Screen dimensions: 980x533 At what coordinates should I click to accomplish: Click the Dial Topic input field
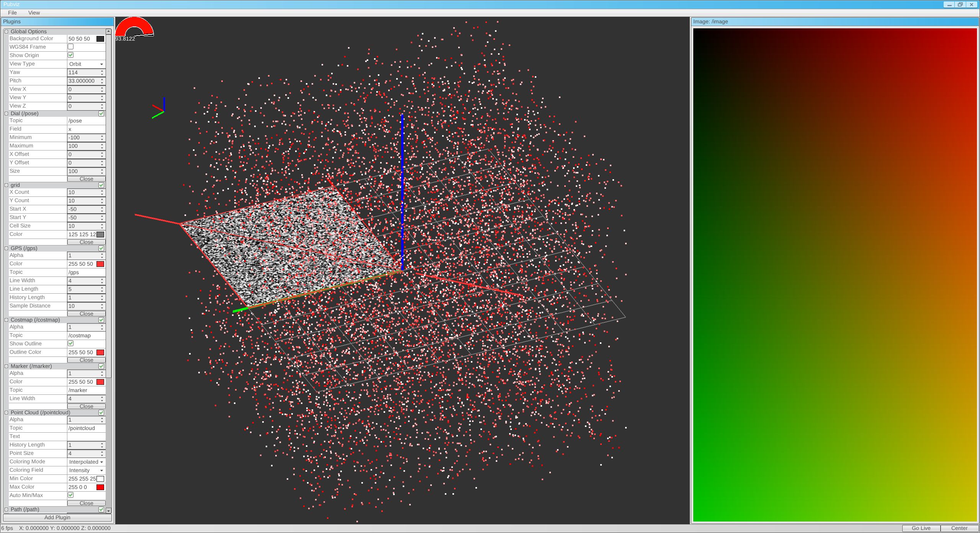tap(86, 121)
